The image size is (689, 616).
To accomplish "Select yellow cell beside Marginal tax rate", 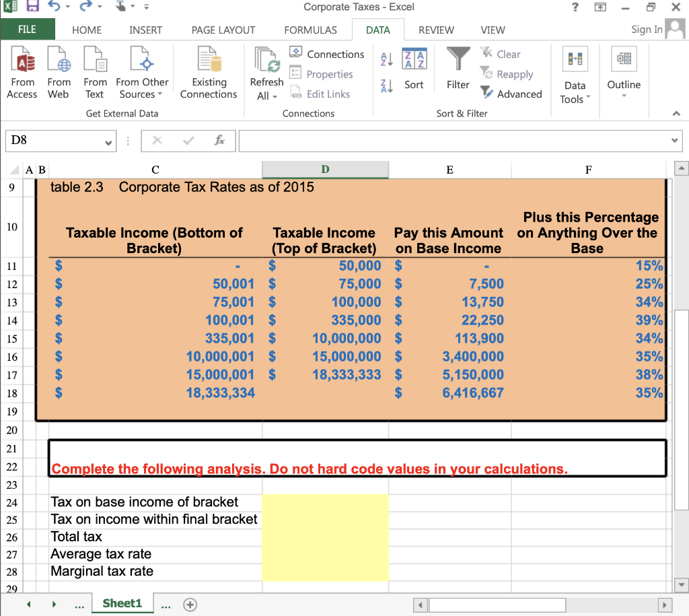I will [325, 572].
